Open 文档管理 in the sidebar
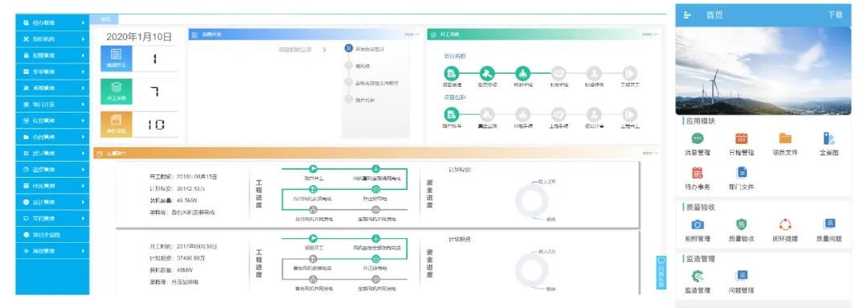The height and width of the screenshot is (308, 868). point(52,218)
